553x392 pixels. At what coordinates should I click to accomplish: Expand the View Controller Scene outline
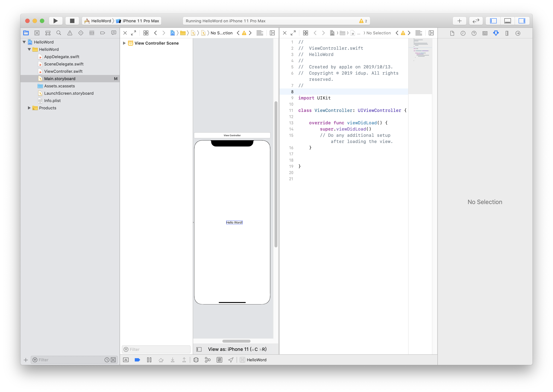pos(124,43)
